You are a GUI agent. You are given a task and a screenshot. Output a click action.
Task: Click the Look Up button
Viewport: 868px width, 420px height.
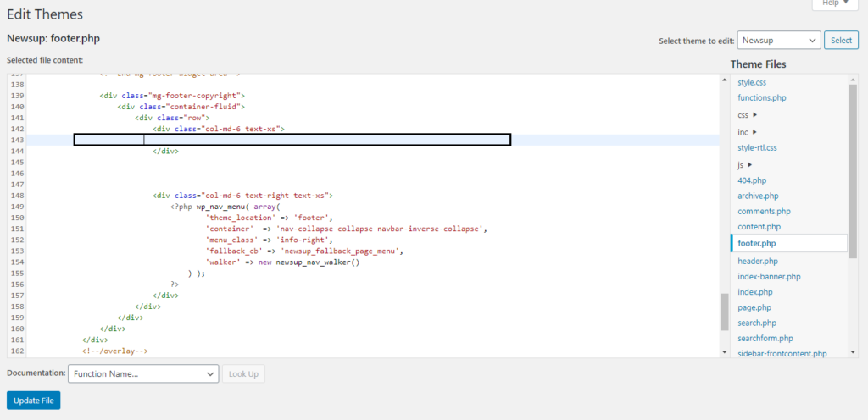click(x=243, y=374)
